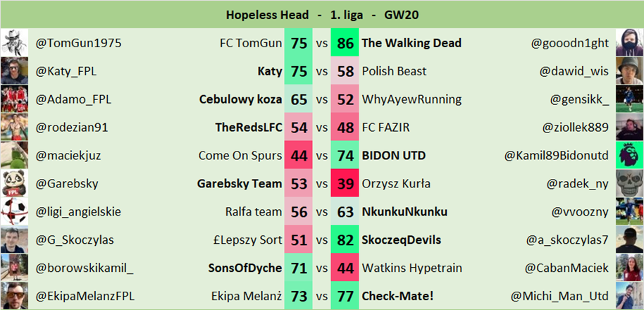Click the avatar beside @EkipaMelanzFPL
Image resolution: width=644 pixels, height=310 pixels.
[x=14, y=297]
